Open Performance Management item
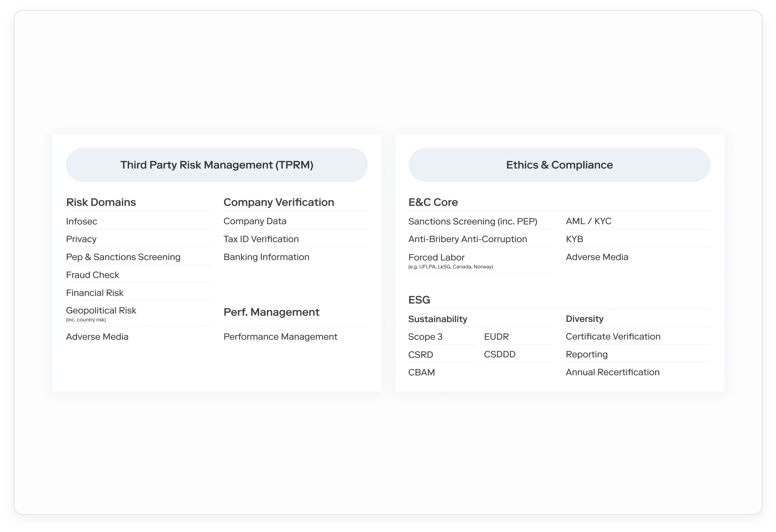 tap(280, 336)
